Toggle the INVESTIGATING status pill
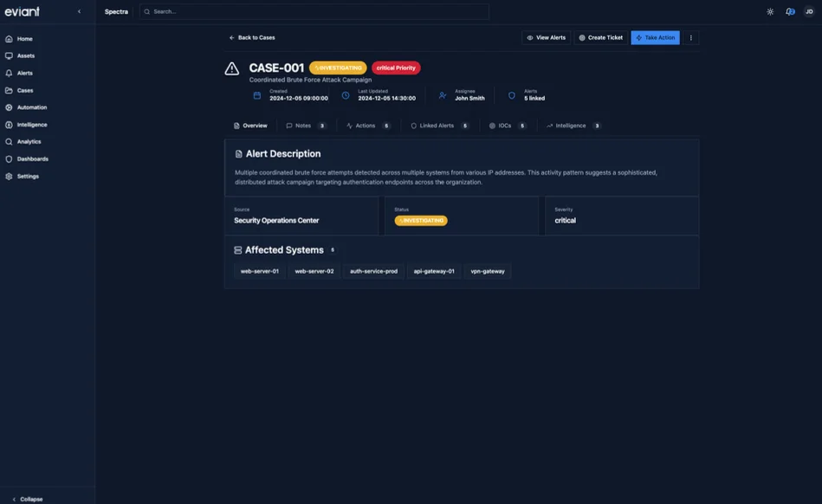This screenshot has width=822, height=504. point(338,66)
